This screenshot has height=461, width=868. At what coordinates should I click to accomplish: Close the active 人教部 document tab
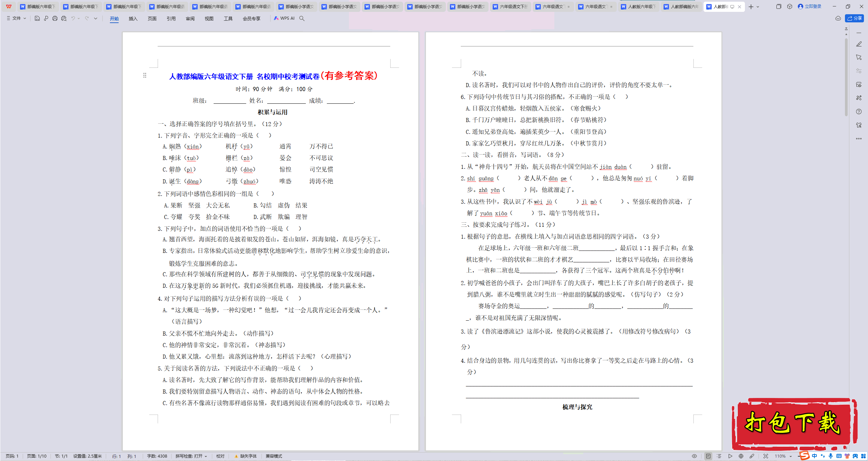point(739,6)
